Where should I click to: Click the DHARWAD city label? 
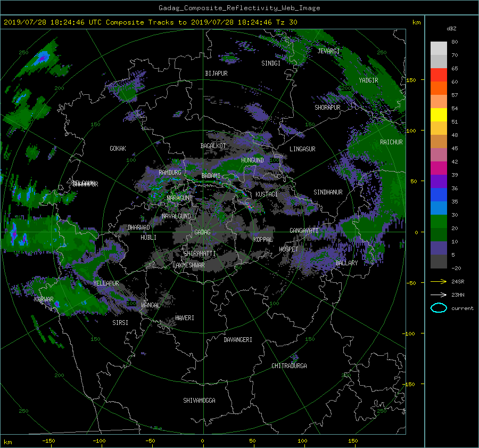[x=139, y=227]
